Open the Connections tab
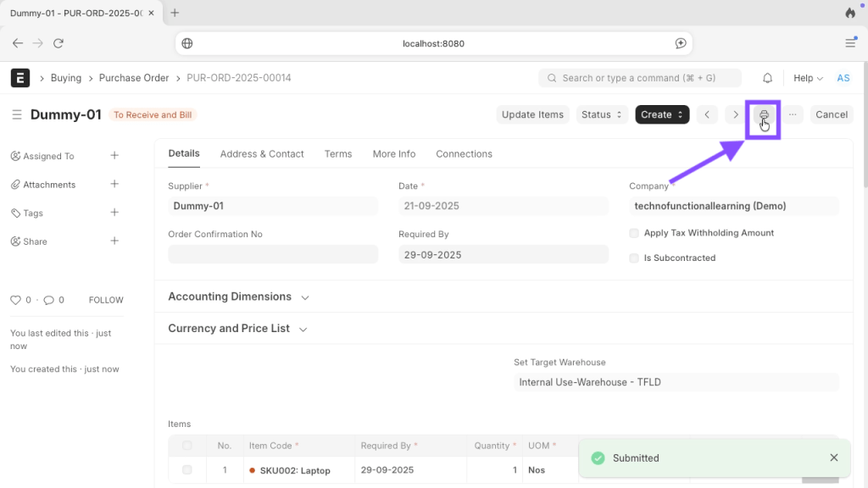Viewport: 868px width, 488px height. pyautogui.click(x=464, y=154)
